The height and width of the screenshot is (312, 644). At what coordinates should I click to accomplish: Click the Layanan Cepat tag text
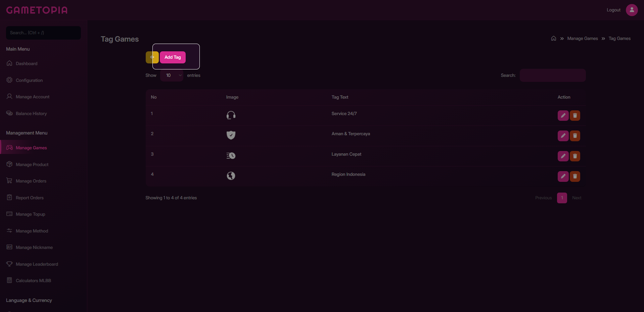point(347,154)
